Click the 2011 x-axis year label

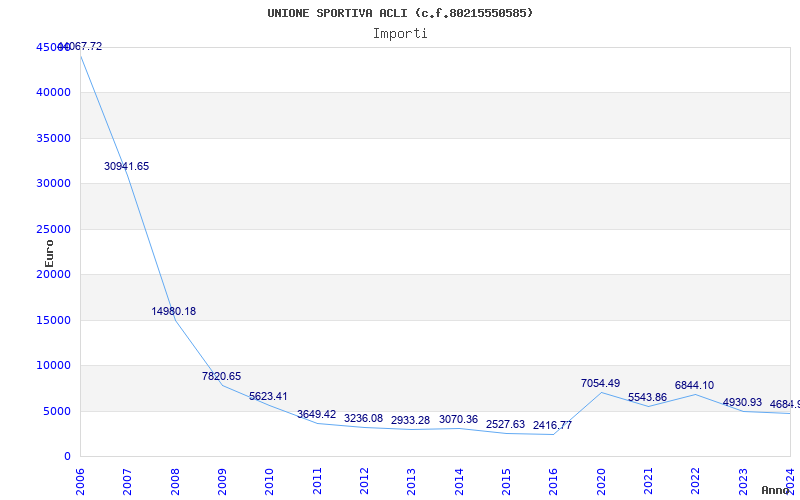pos(317,481)
